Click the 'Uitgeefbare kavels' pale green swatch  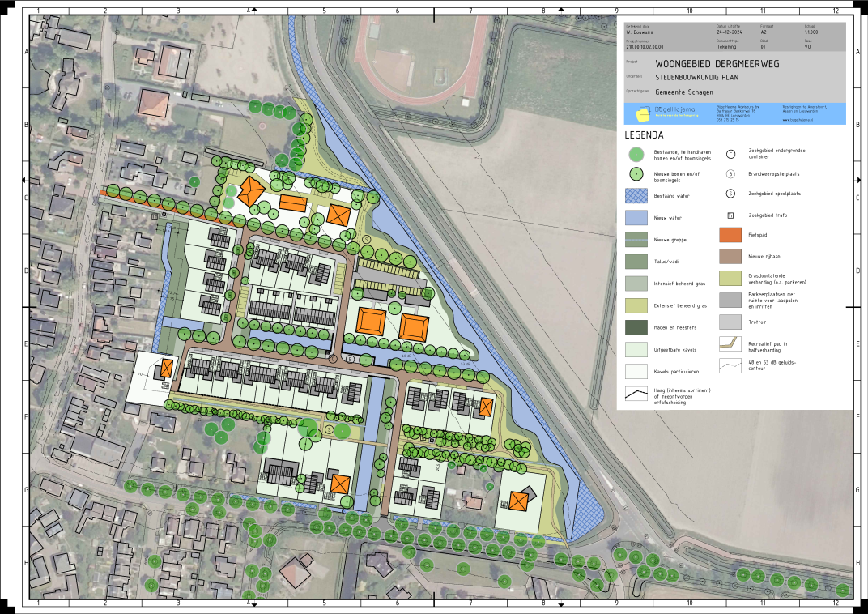click(636, 349)
